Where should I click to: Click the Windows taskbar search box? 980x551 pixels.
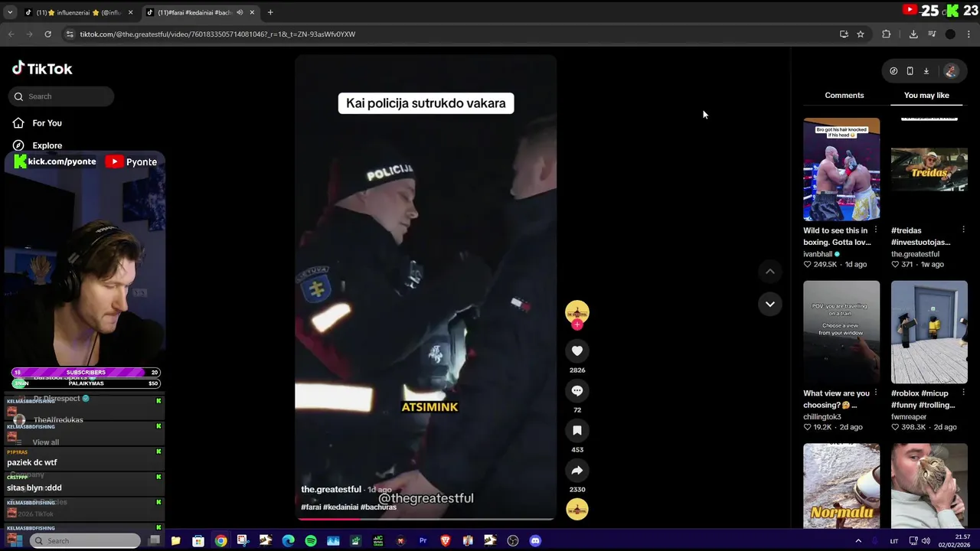pyautogui.click(x=85, y=540)
